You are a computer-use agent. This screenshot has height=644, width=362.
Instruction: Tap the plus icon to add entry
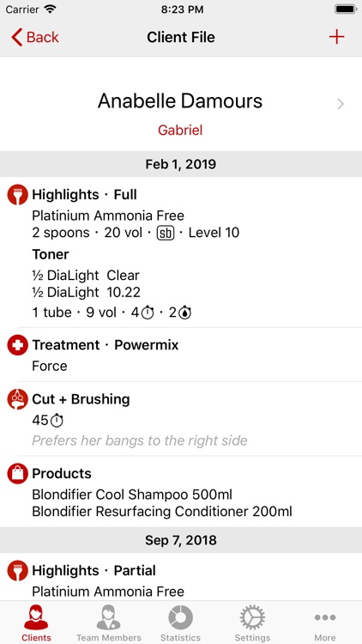(336, 37)
